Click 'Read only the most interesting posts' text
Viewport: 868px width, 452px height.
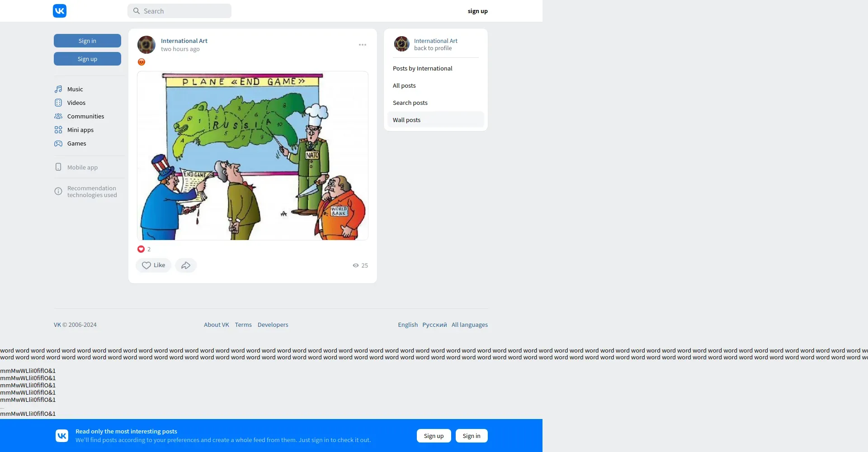(126, 431)
